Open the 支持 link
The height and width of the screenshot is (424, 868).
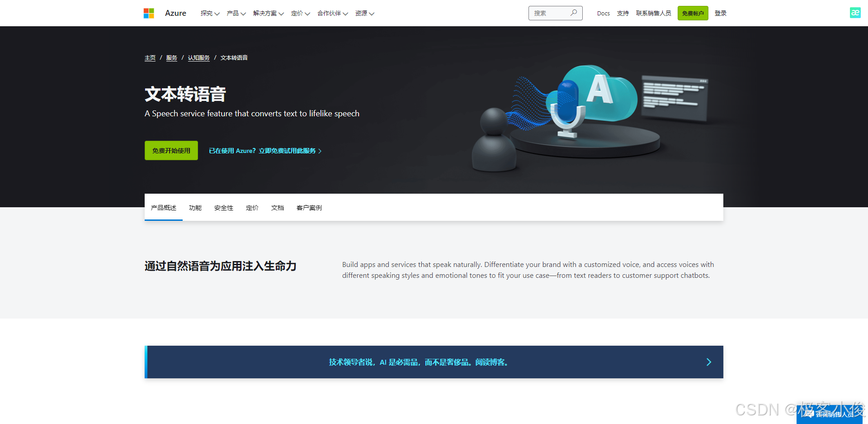point(623,13)
